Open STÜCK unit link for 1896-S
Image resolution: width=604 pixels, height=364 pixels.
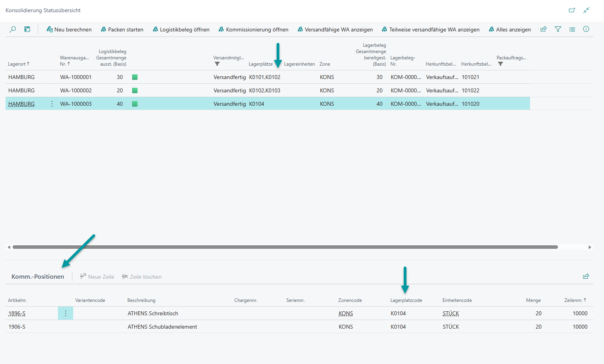451,313
